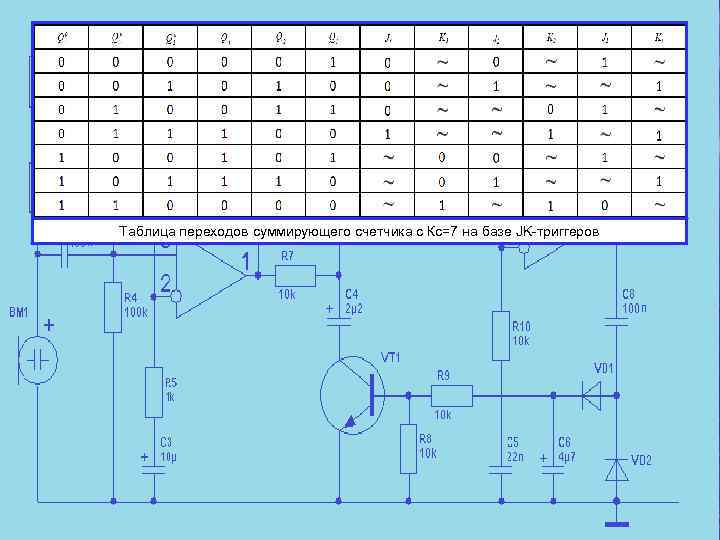Select capacitor C6 4µ7

[553, 469]
